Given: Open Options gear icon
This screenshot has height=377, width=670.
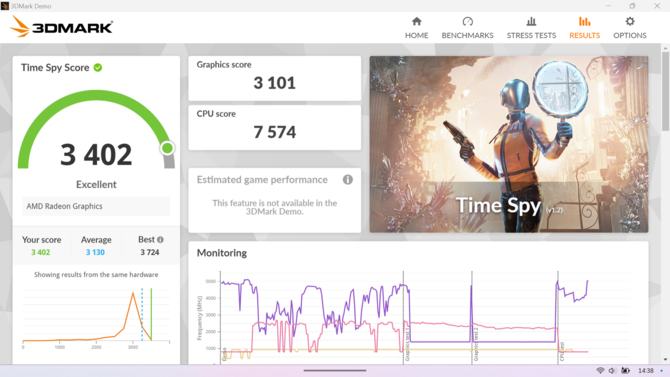Looking at the screenshot, I should (630, 21).
